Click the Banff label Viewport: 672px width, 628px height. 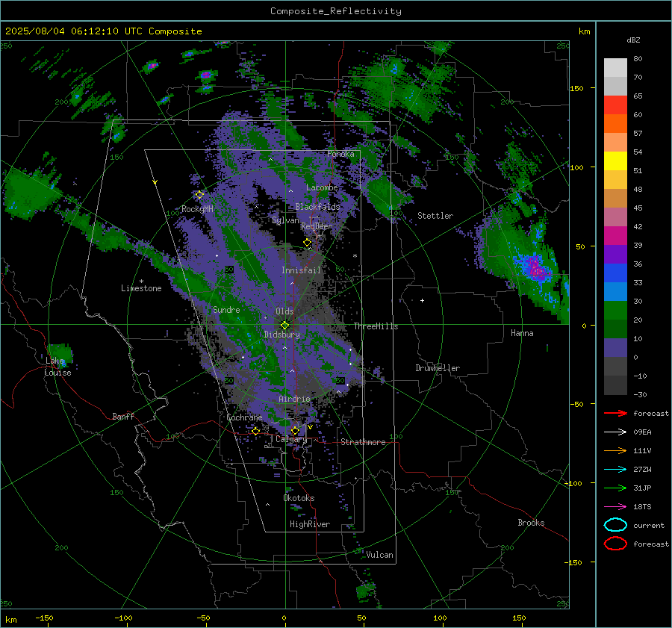pos(123,417)
